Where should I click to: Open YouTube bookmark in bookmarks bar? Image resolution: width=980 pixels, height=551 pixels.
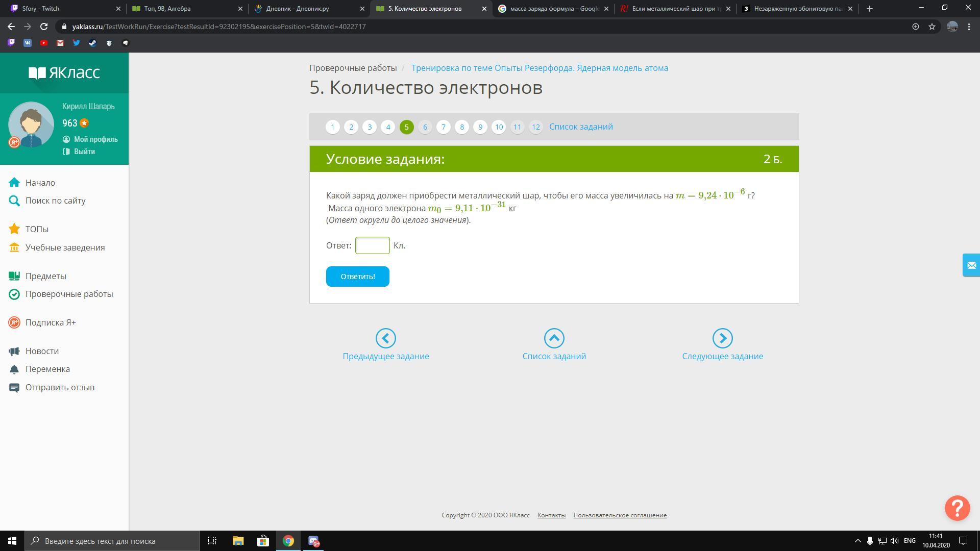point(44,43)
